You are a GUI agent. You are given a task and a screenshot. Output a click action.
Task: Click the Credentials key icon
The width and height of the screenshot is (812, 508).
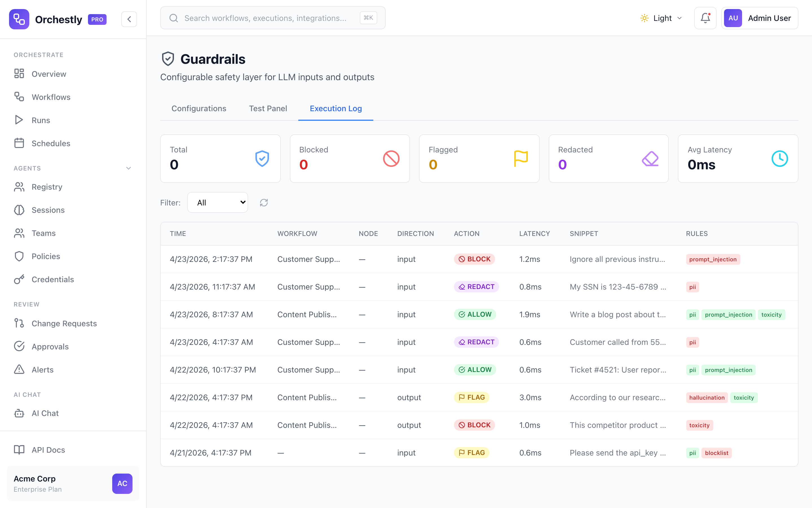click(x=19, y=279)
